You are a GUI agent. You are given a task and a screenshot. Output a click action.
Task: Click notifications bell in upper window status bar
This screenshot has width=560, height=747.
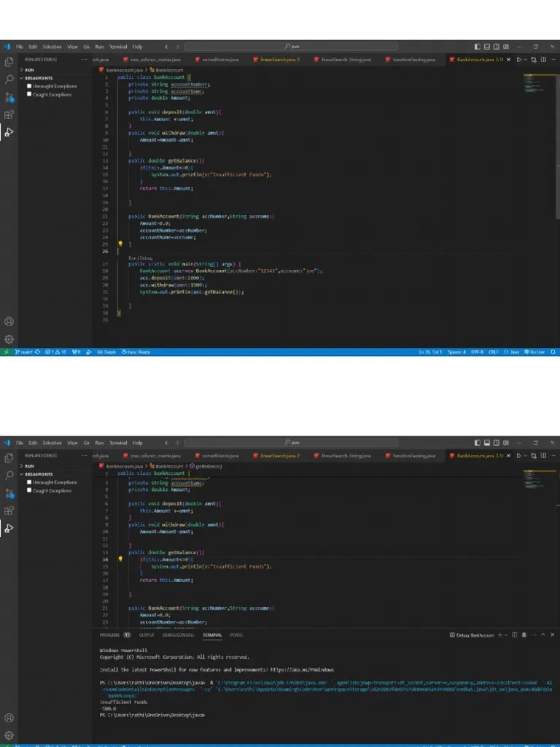[x=553, y=352]
